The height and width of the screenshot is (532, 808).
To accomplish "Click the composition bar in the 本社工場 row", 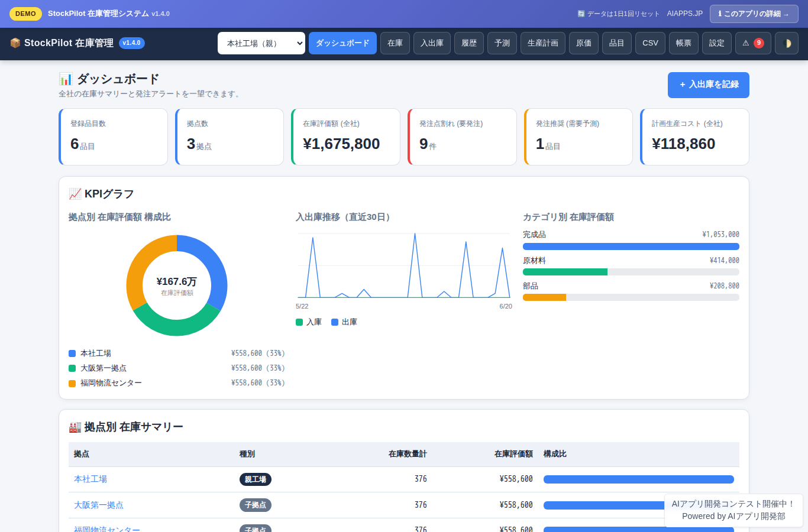I will (639, 479).
